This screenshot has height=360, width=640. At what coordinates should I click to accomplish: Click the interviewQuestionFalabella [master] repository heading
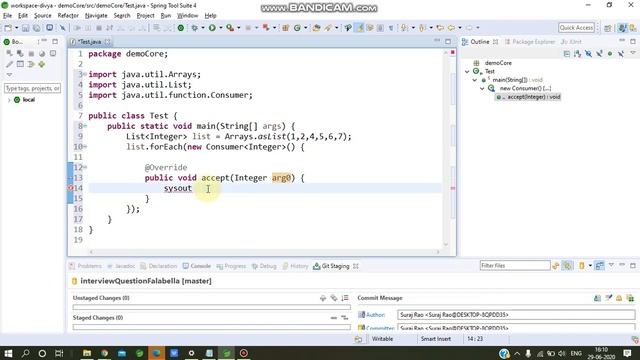[146, 281]
